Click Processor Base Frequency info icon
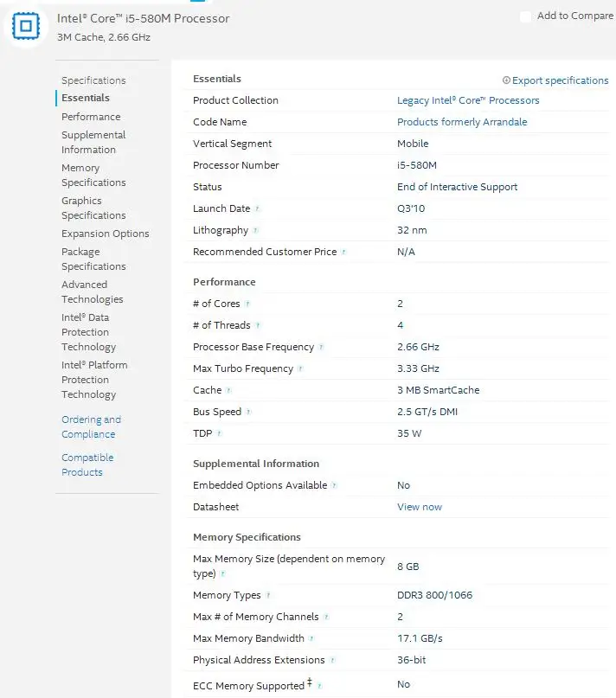Image resolution: width=616 pixels, height=698 pixels. coord(321,347)
